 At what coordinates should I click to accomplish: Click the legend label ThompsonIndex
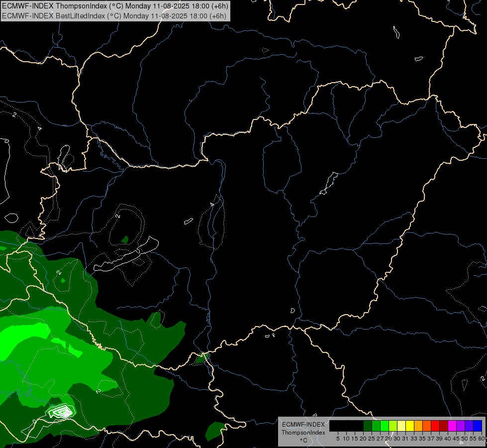pos(303,433)
